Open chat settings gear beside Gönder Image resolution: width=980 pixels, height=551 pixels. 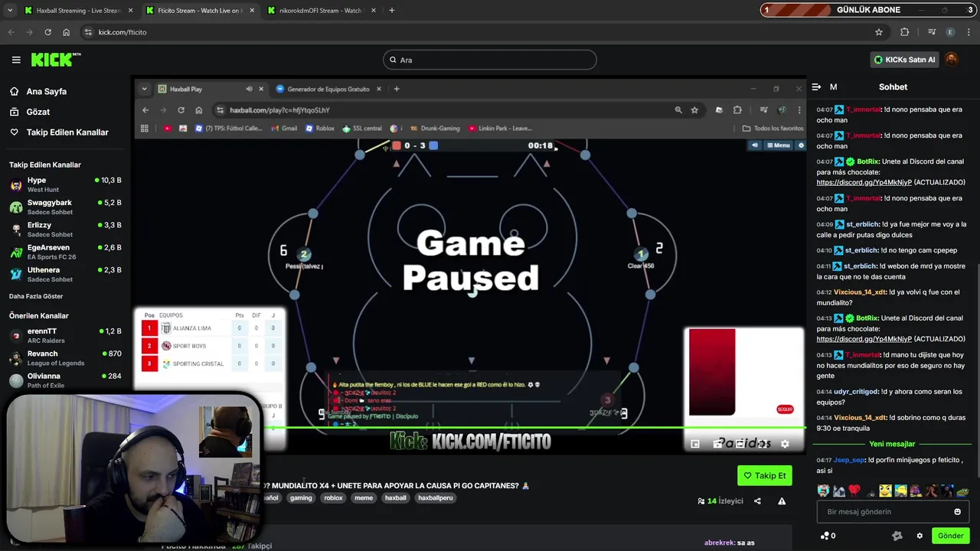point(920,536)
